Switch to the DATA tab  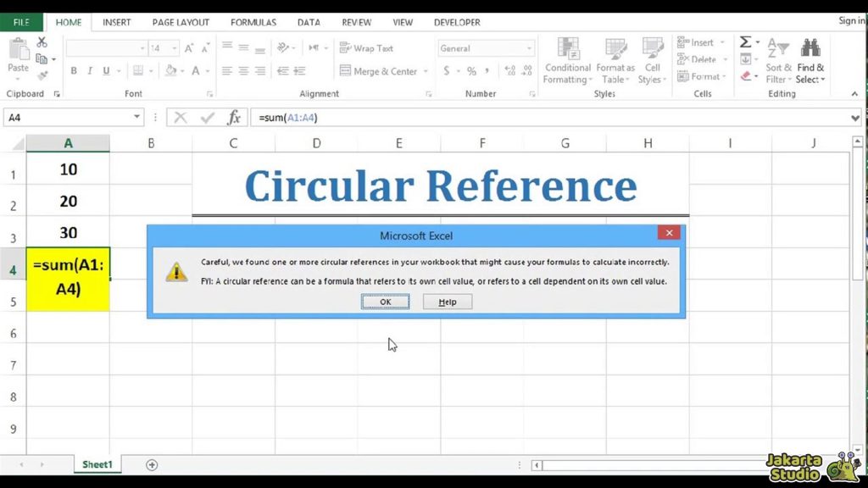click(309, 22)
